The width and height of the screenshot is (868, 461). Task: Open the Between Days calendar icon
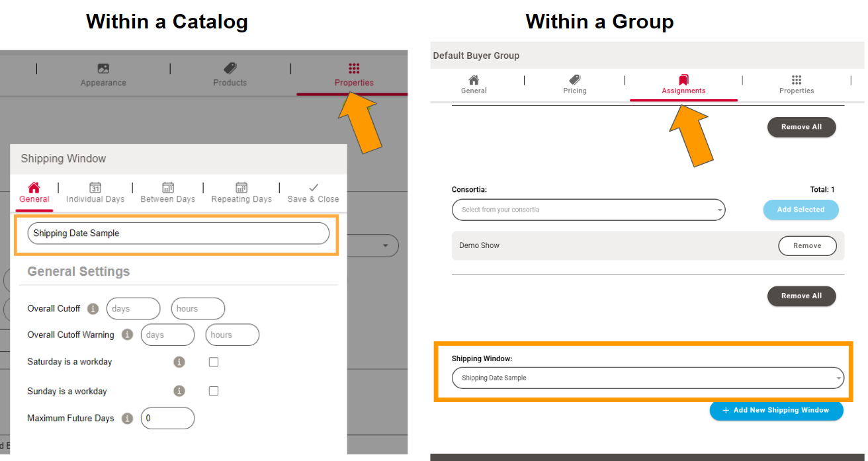(x=167, y=189)
